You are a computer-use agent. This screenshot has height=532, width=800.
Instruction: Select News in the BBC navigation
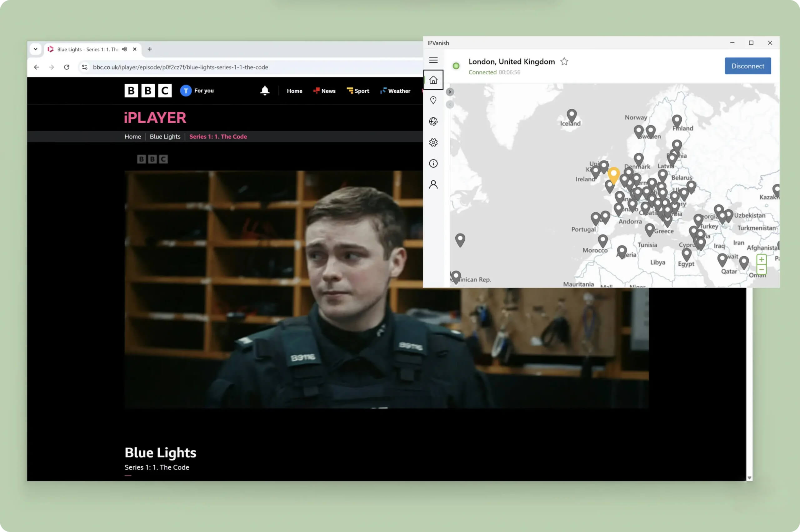point(324,91)
